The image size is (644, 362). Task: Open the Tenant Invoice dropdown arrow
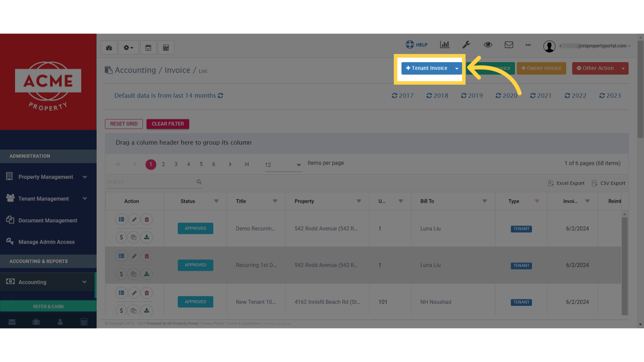tap(457, 68)
